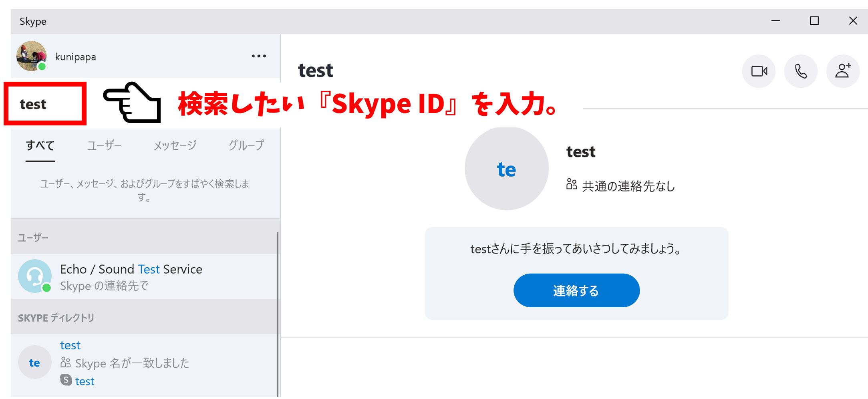Start an audio call with test
Screen dimensions: 868x399
(801, 71)
